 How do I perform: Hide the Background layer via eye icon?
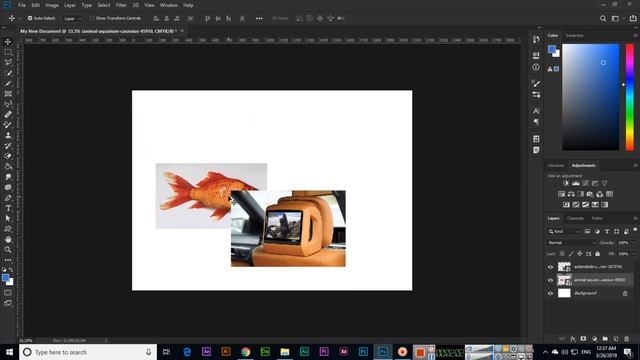(x=550, y=293)
